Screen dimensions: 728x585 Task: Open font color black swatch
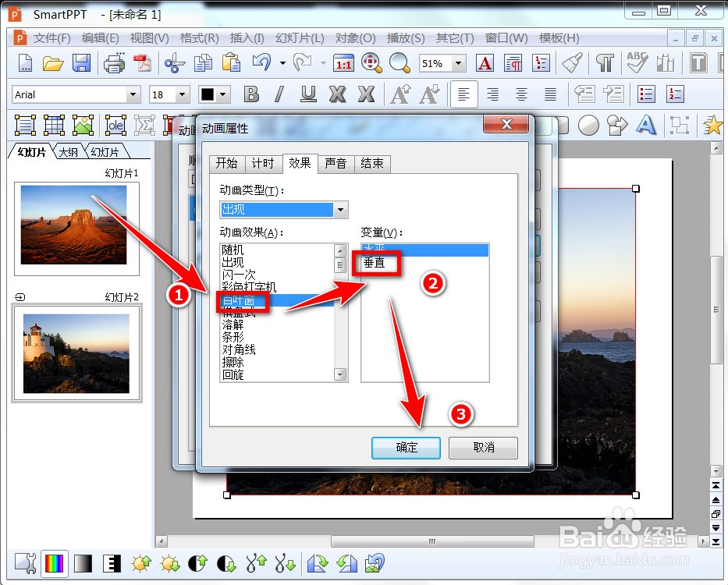tap(207, 94)
